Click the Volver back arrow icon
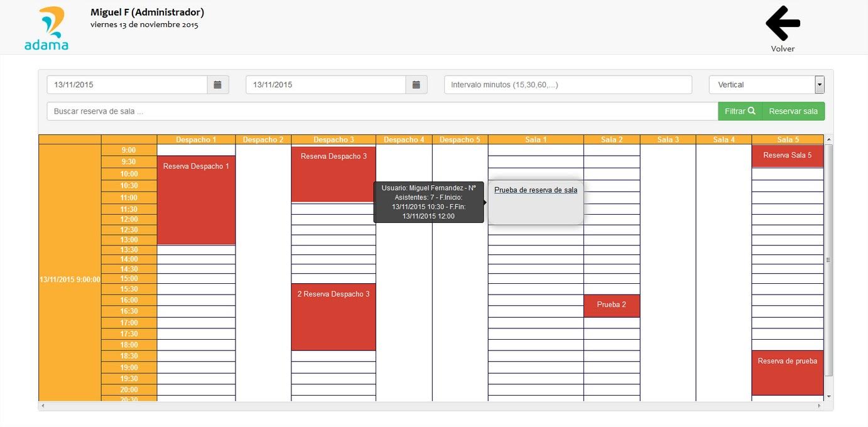The height and width of the screenshot is (427, 868). 783,23
